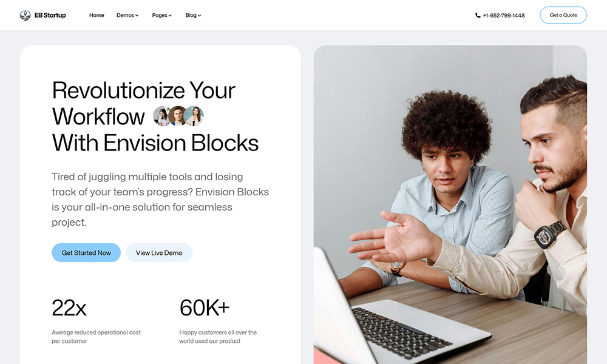Click the Get Started Now button

click(x=86, y=252)
